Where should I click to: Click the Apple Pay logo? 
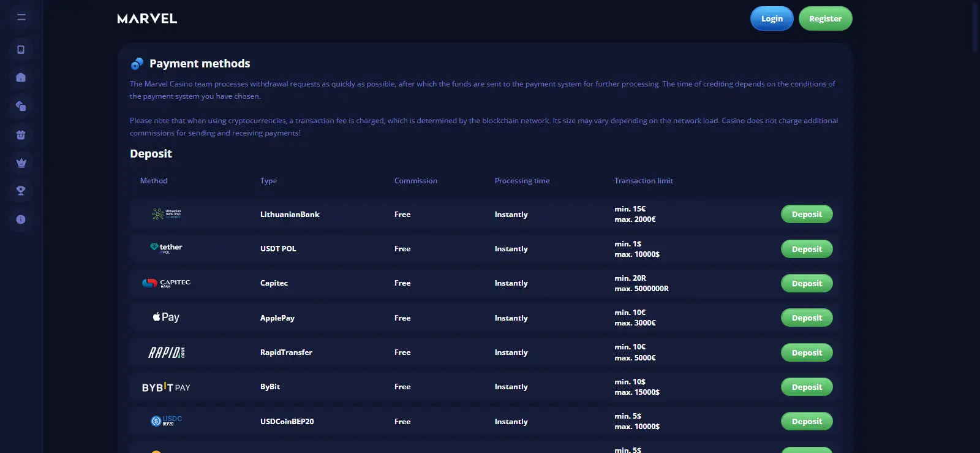tap(166, 317)
